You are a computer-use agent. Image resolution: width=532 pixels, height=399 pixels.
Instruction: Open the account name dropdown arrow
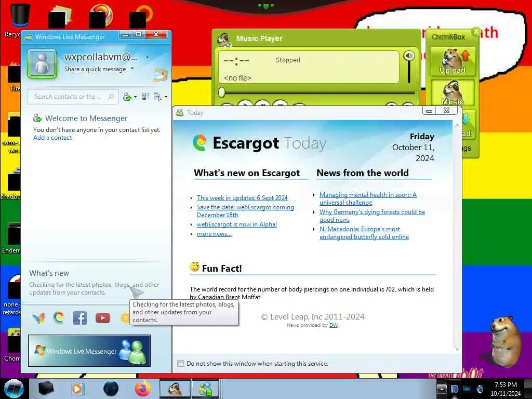[x=147, y=57]
